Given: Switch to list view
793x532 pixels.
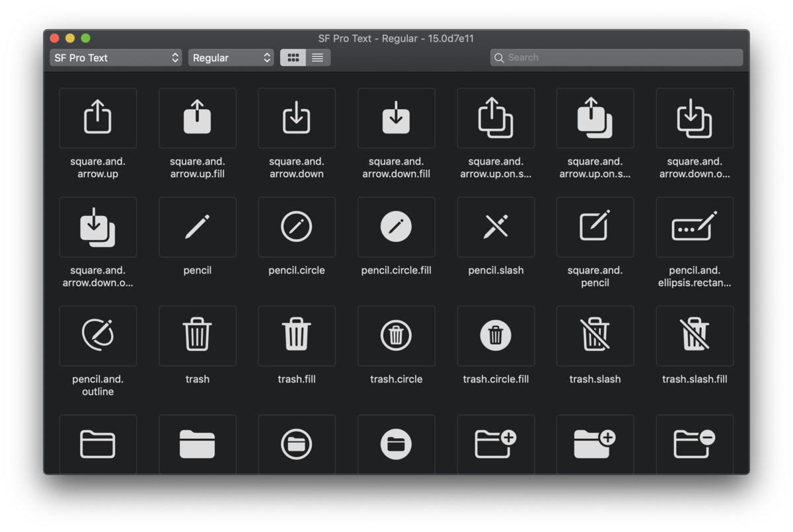Looking at the screenshot, I should tap(318, 57).
